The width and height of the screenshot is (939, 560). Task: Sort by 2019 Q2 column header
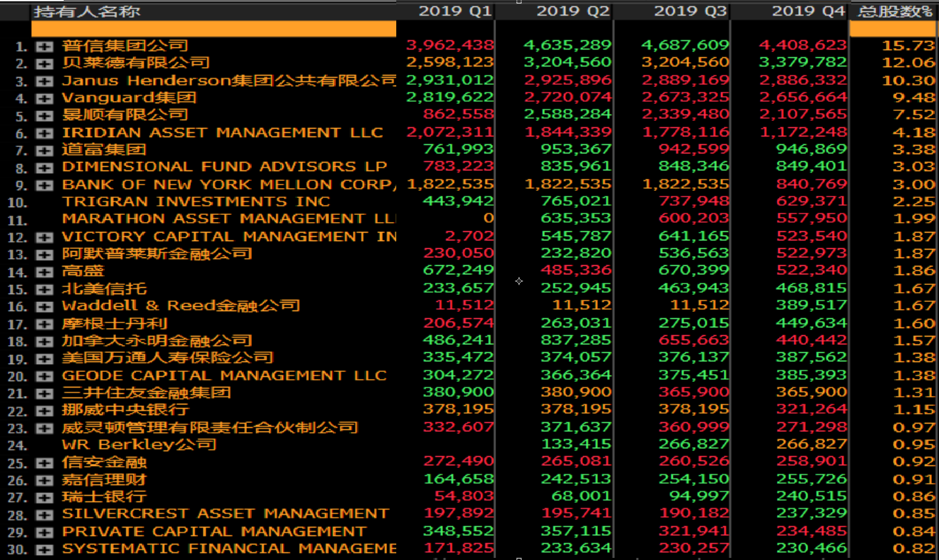click(573, 11)
